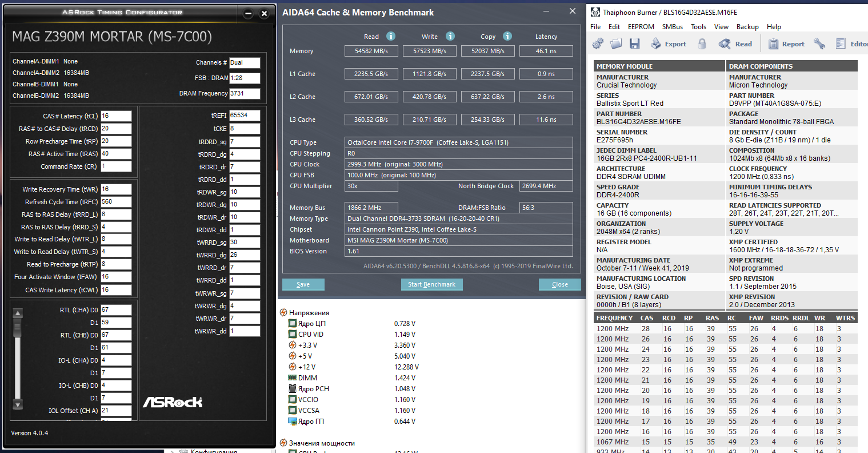Select the Ядро PCH sensor icon

(x=293, y=388)
